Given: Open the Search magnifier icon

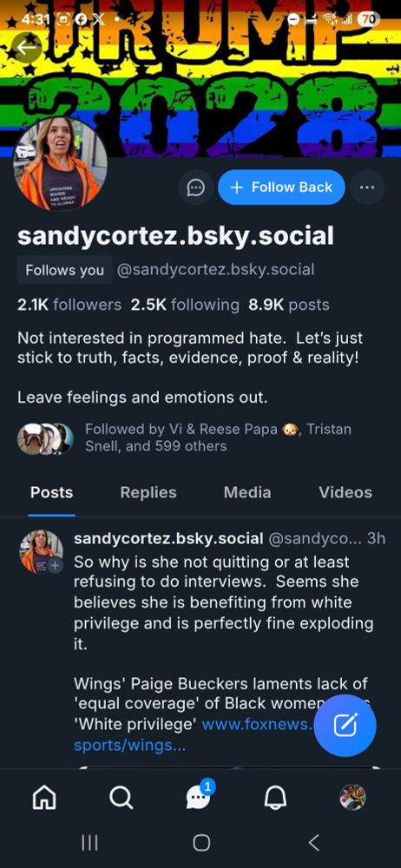Looking at the screenshot, I should [x=121, y=798].
